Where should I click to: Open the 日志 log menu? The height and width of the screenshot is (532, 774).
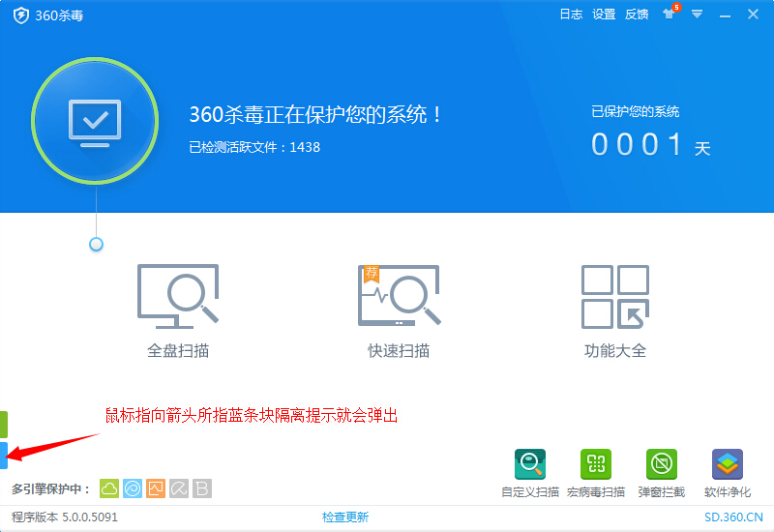pyautogui.click(x=571, y=15)
